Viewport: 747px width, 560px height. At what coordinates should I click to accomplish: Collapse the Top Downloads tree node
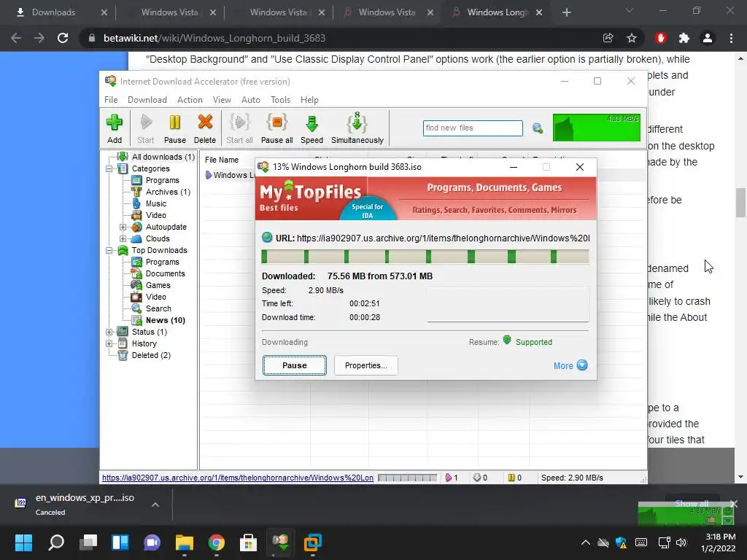tap(109, 251)
